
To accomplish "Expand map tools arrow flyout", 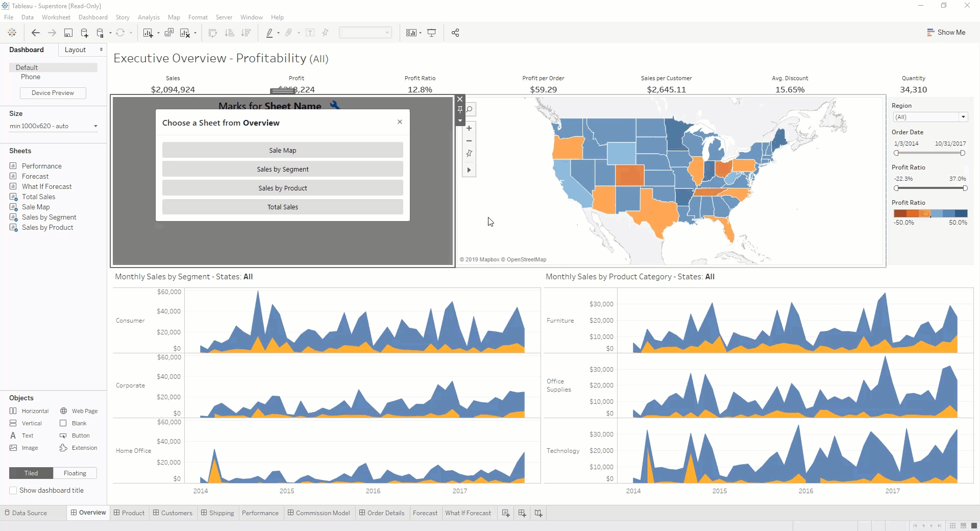I will pyautogui.click(x=469, y=170).
